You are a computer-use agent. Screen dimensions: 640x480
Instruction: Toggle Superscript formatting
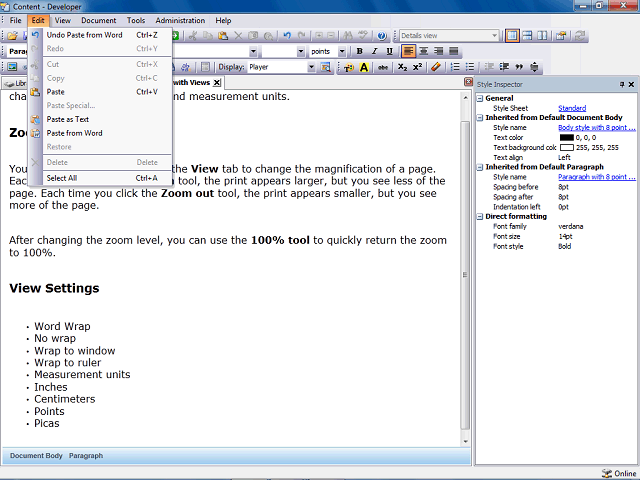coord(417,67)
